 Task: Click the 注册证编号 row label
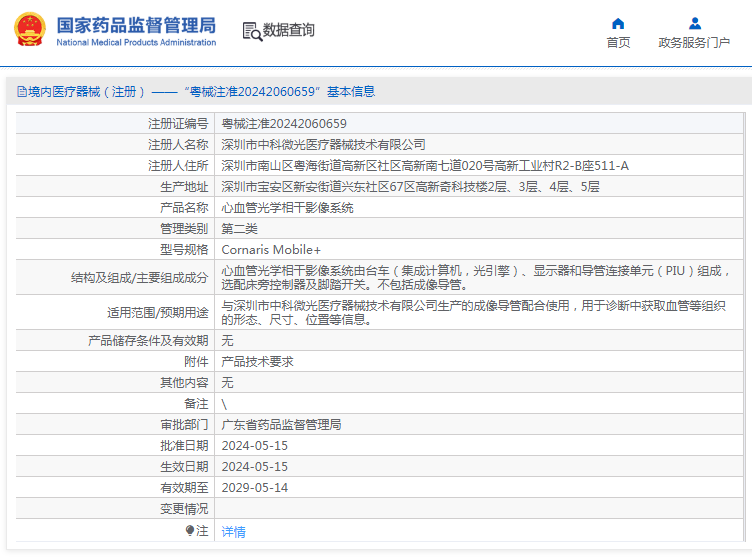pyautogui.click(x=178, y=124)
